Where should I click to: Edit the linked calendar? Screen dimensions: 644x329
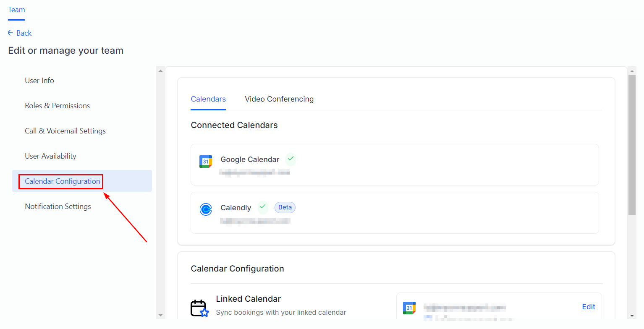pos(589,307)
